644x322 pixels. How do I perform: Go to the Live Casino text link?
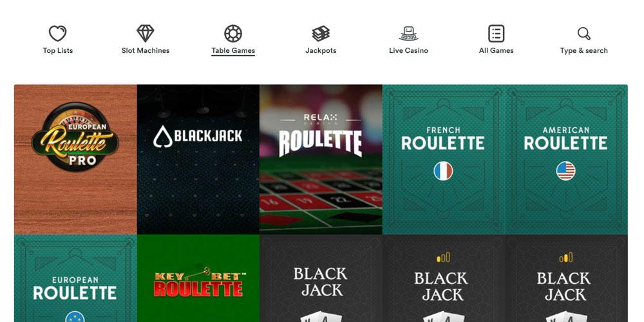(408, 50)
